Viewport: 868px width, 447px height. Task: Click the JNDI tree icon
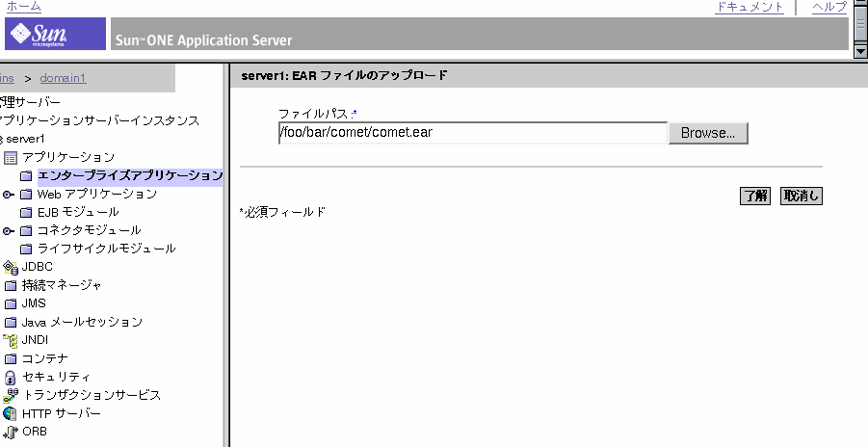click(11, 341)
